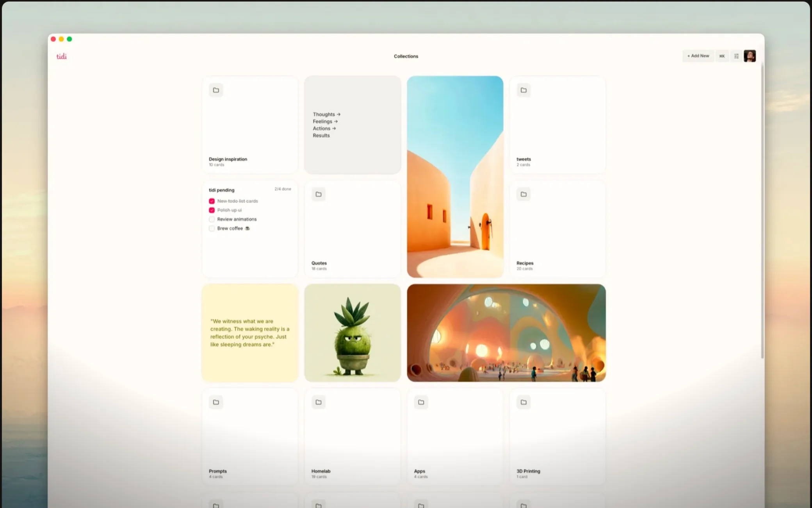812x508 pixels.
Task: Open the command palette ⌘K button
Action: [722, 56]
